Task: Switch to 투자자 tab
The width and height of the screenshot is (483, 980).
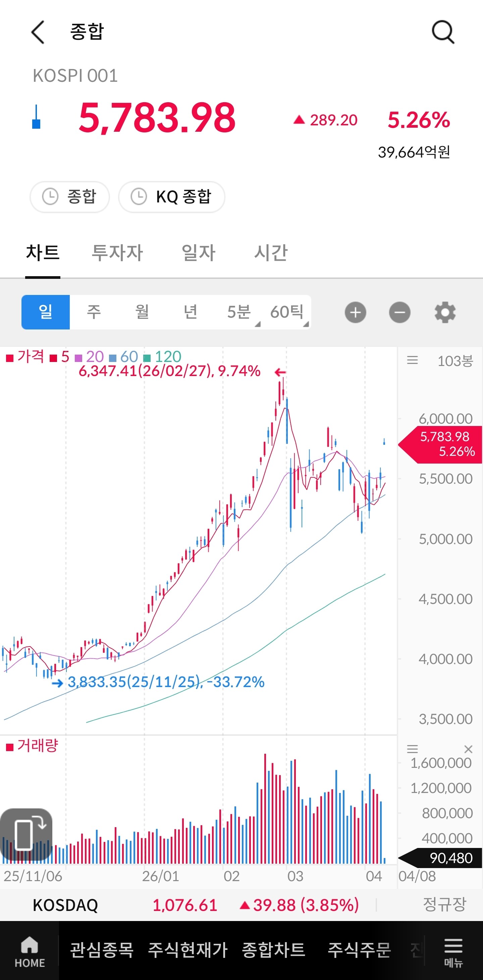Action: click(117, 253)
